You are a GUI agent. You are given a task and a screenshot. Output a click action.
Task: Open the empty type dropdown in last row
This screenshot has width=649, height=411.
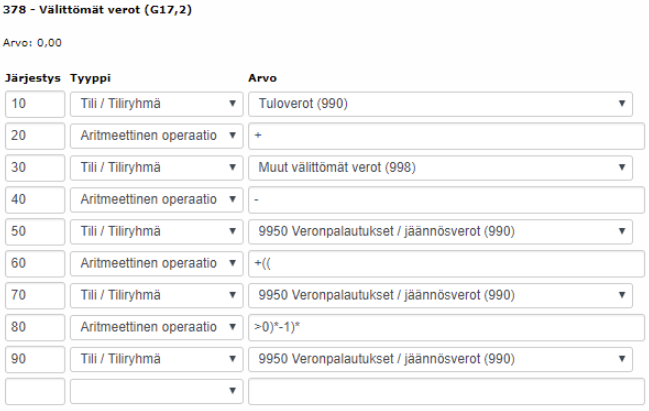[x=156, y=391]
